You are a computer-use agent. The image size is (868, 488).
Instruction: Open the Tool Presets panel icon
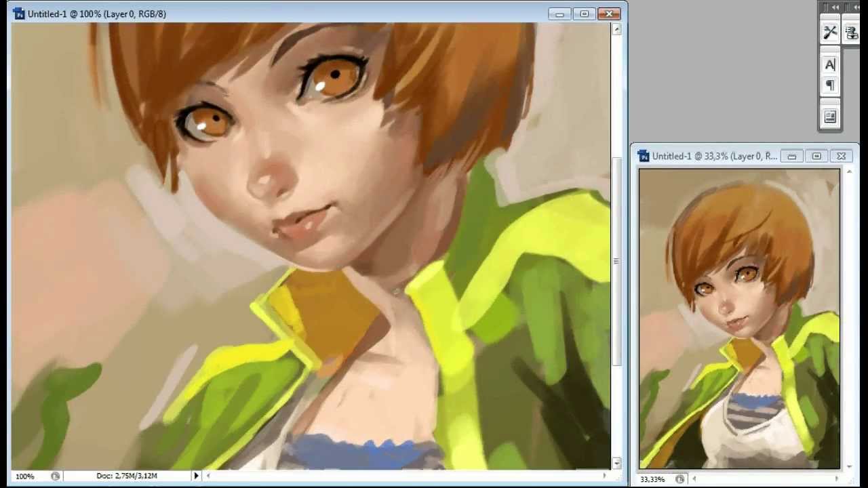click(x=830, y=32)
